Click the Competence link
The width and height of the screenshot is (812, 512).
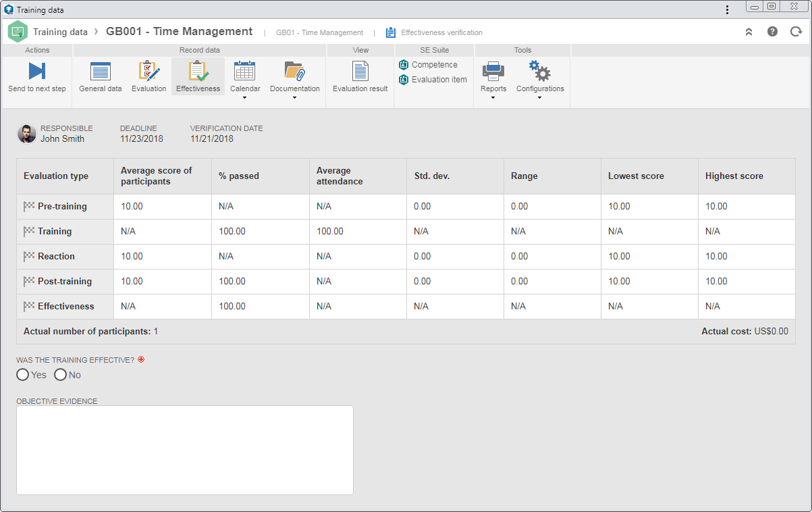tap(435, 65)
